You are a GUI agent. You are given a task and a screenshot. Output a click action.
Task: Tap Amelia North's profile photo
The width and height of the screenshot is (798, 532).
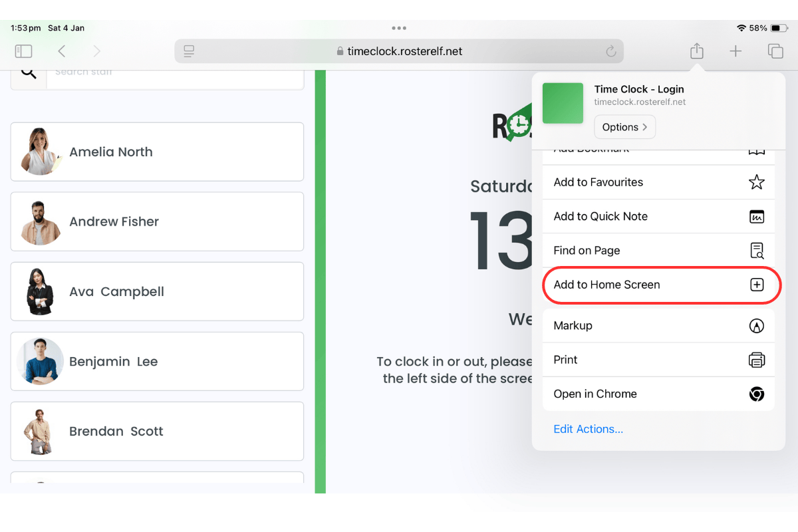click(x=40, y=151)
